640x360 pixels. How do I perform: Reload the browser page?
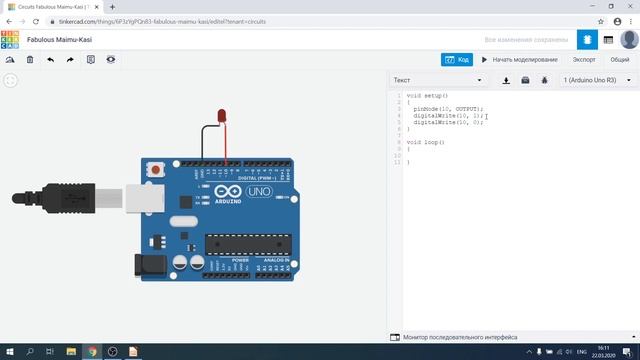pyautogui.click(x=36, y=22)
